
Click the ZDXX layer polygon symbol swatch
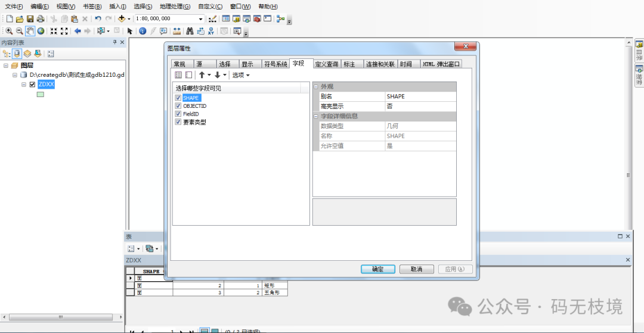coord(41,95)
